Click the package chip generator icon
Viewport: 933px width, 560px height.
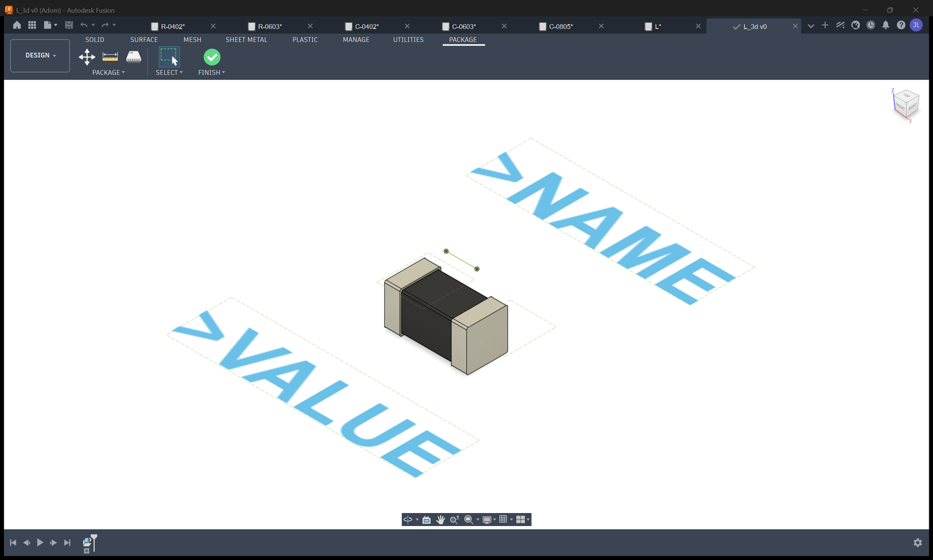coord(133,57)
